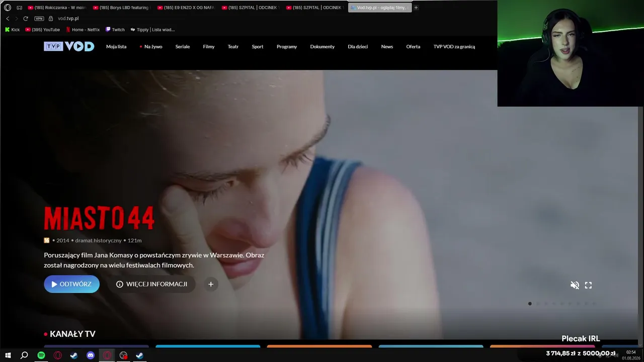Image resolution: width=644 pixels, height=362 pixels.
Task: Unmute the Miasto 44 trailer audio
Action: [x=575, y=285]
